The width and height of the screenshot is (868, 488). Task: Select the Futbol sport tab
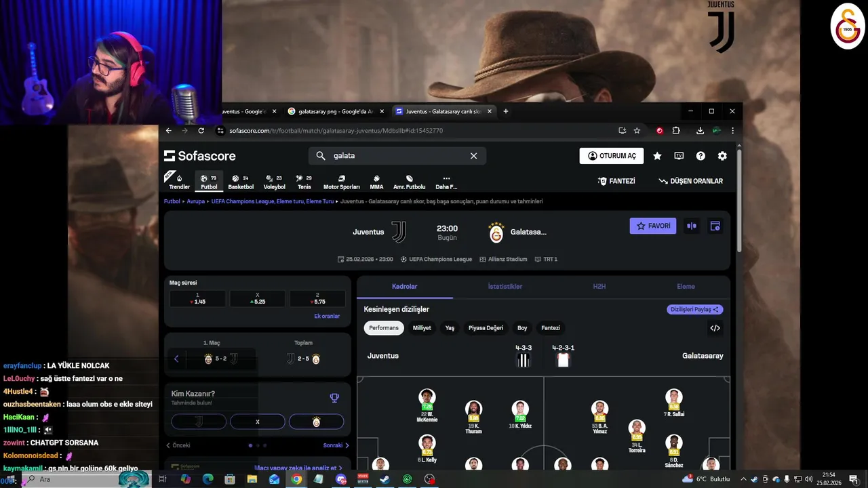click(x=209, y=182)
